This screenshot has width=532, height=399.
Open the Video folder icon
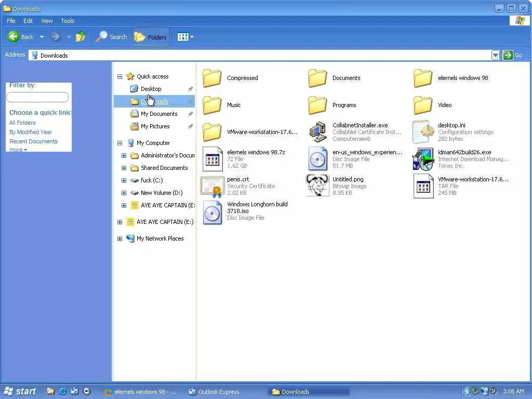[x=423, y=105]
